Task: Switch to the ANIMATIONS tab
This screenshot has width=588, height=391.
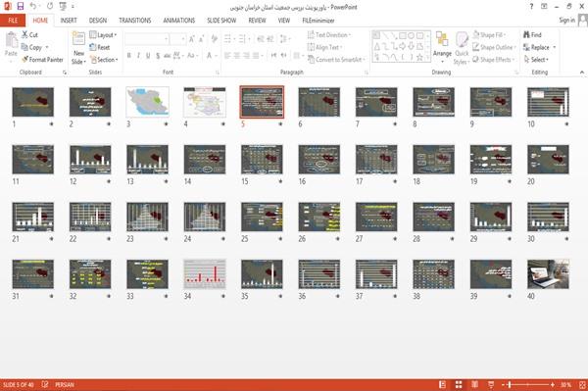Action: pyautogui.click(x=179, y=21)
